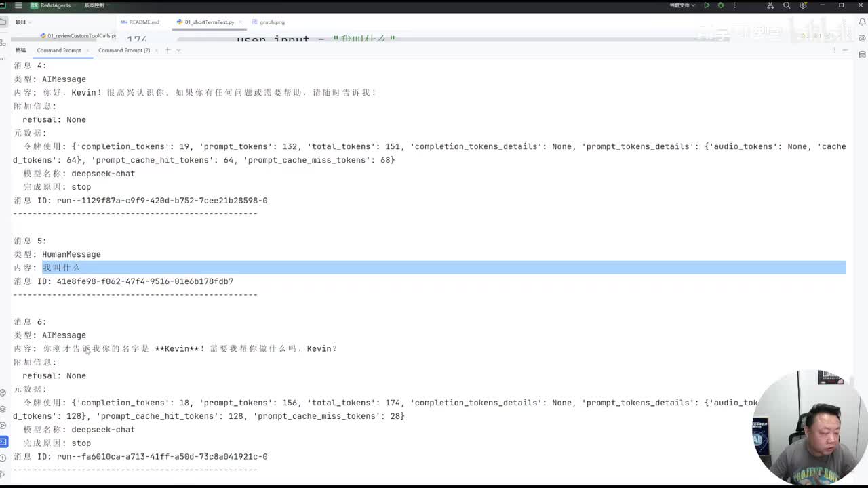868x488 pixels.
Task: Expand the 当前文件 run configuration dropdown
Action: 682,5
